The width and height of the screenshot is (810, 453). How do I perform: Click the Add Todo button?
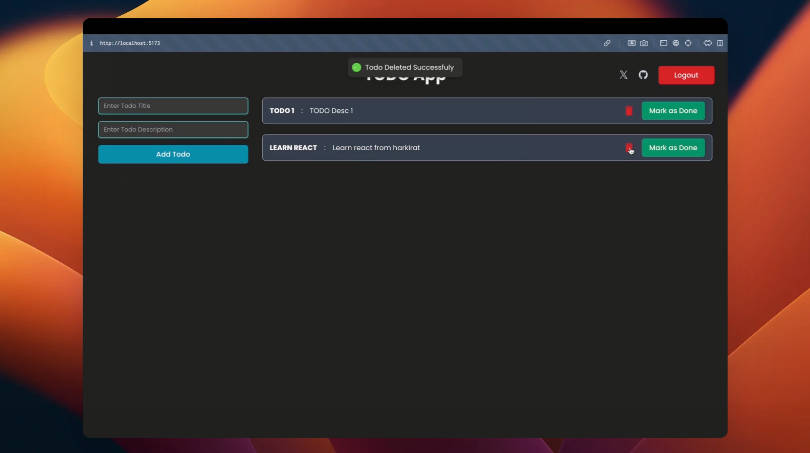tap(173, 154)
